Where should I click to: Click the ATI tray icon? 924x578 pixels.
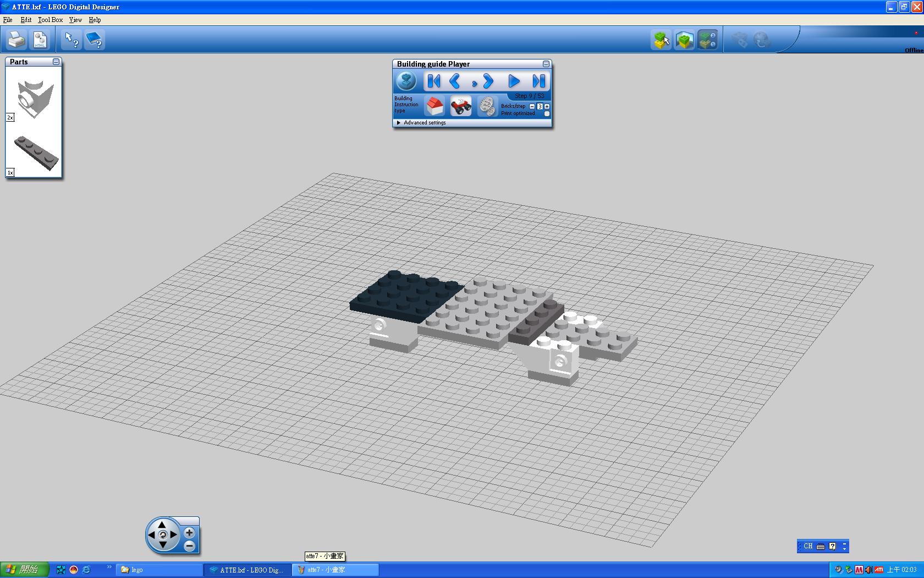(879, 570)
